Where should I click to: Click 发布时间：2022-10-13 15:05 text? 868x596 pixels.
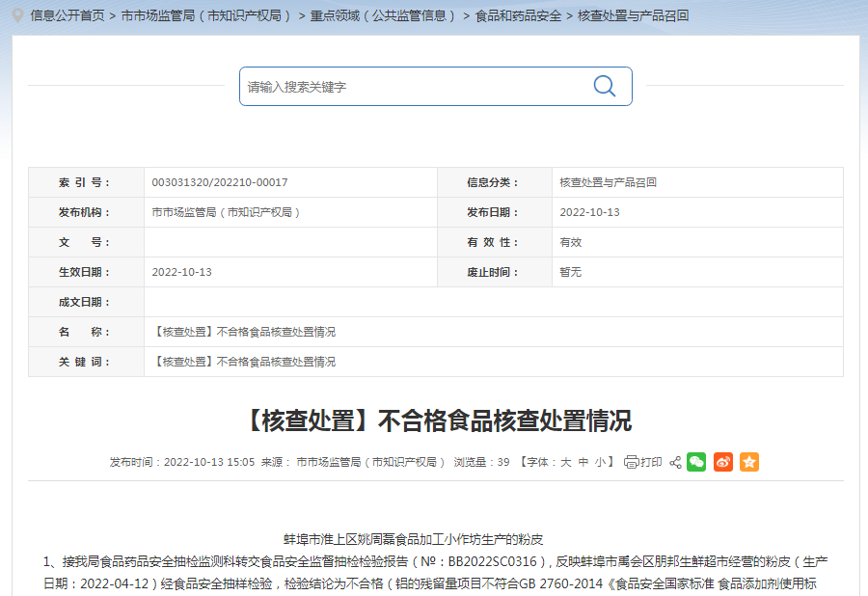(182, 462)
